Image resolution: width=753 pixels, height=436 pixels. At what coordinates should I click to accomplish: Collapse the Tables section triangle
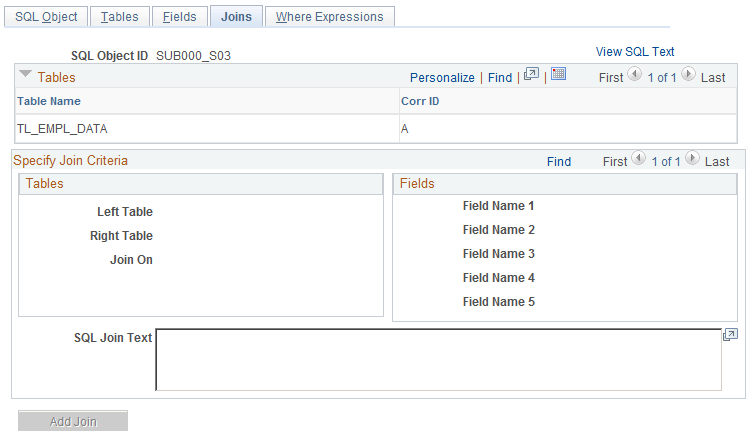(x=25, y=75)
